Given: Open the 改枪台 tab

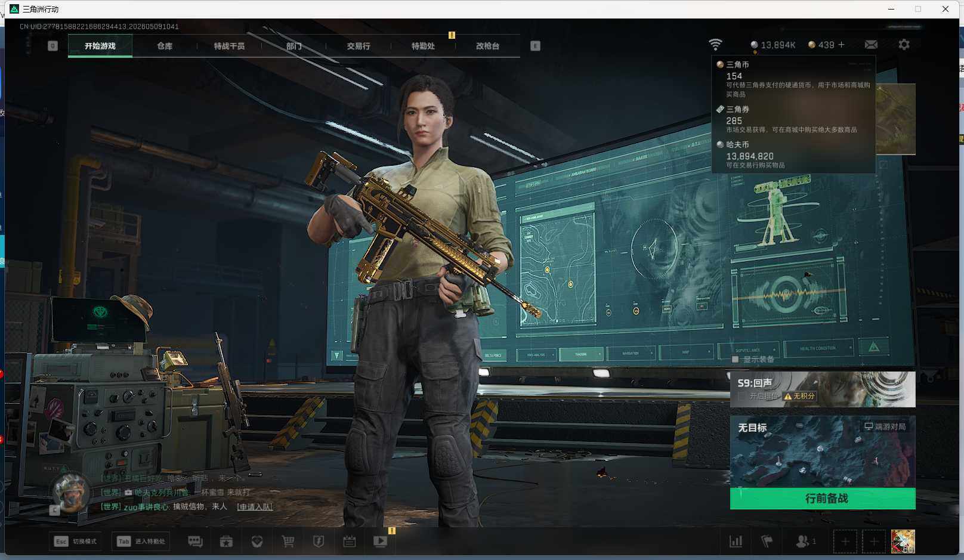Looking at the screenshot, I should (487, 46).
